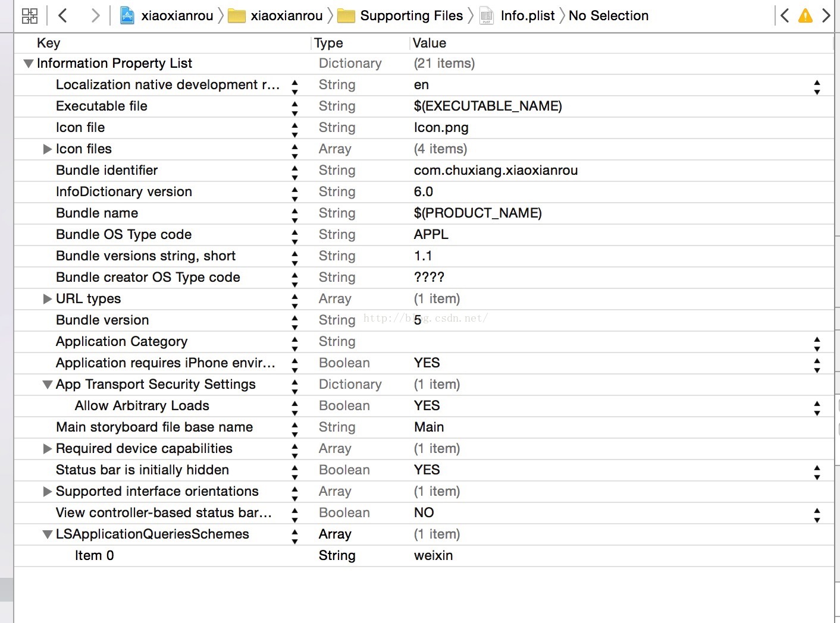Open key stepper for Bundle name
This screenshot has height=623, width=840.
pos(294,216)
